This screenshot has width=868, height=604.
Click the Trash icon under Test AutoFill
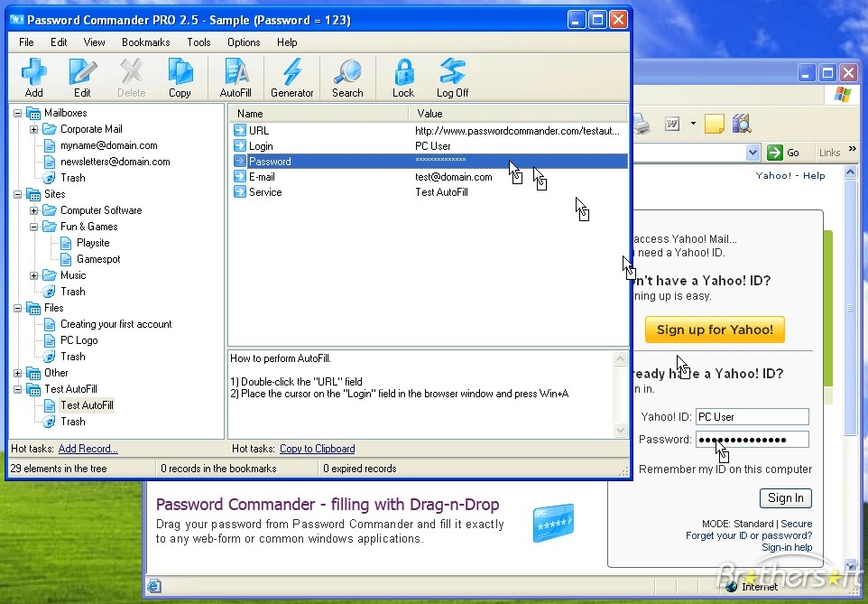[x=50, y=422]
